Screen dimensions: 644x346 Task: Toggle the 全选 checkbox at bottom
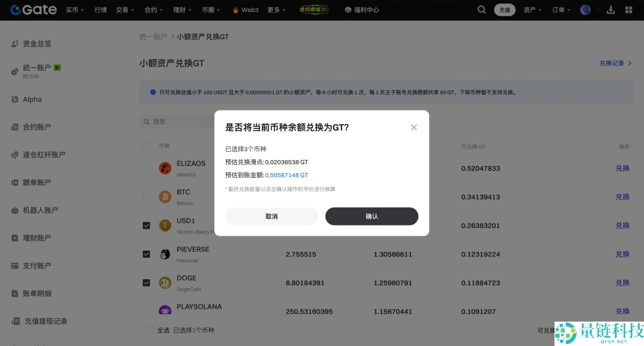point(150,330)
